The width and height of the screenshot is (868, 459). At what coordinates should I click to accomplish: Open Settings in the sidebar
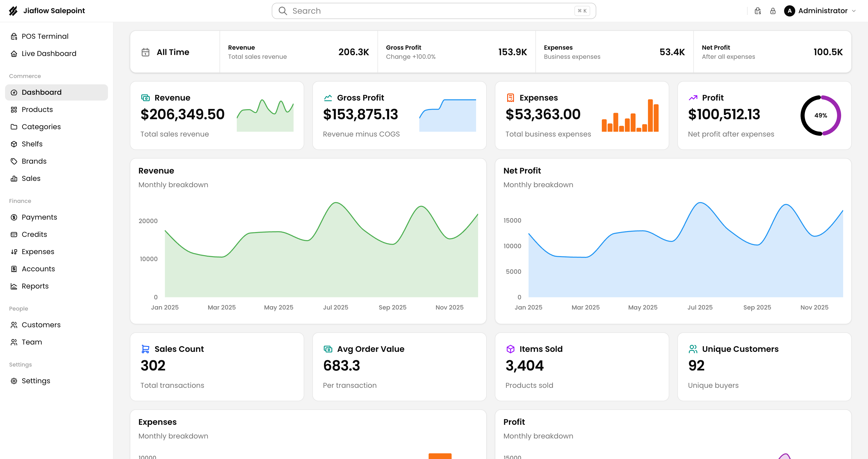[56, 381]
